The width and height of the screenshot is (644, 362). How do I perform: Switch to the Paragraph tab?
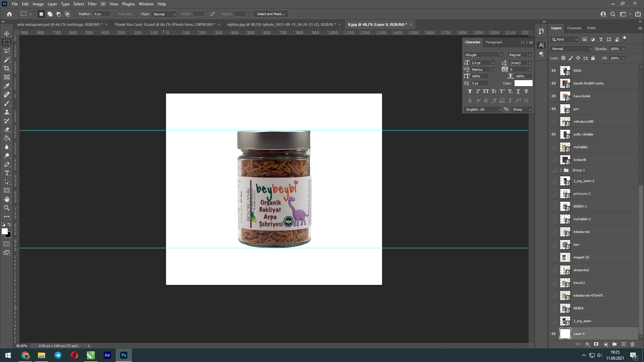tap(494, 42)
